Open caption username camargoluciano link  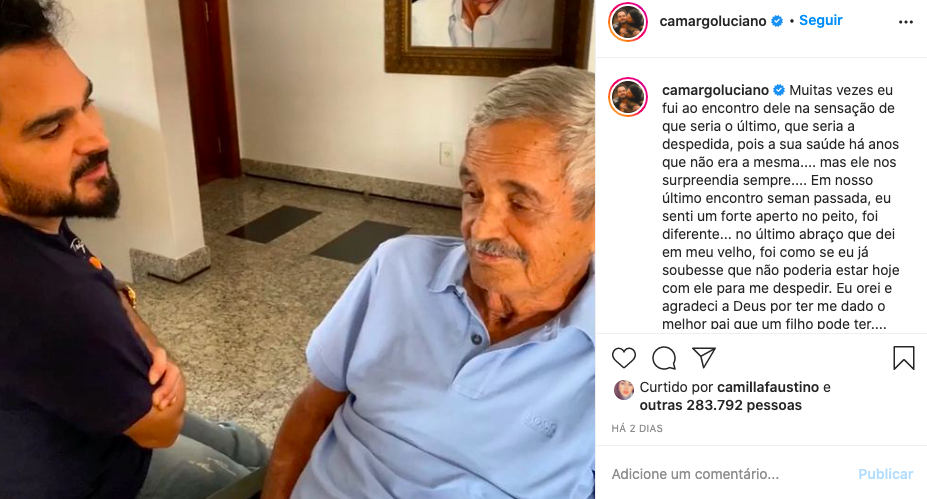pyautogui.click(x=715, y=90)
